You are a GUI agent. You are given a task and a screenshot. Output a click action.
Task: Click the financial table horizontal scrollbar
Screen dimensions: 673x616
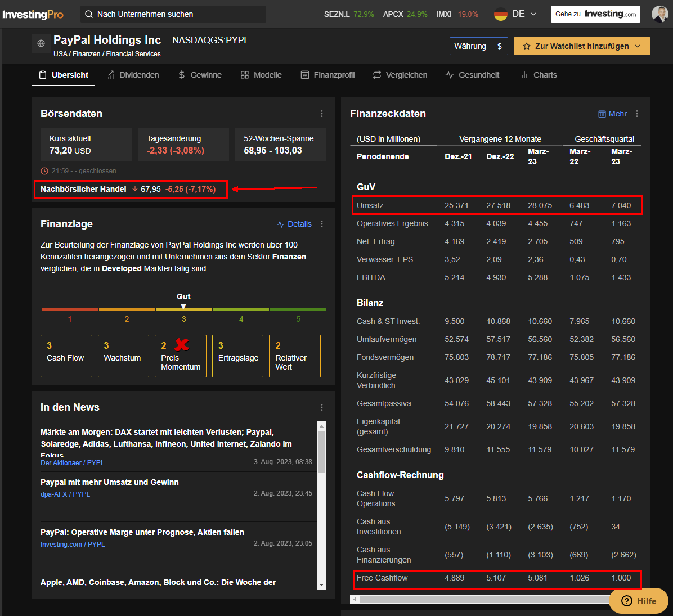tap(485, 599)
